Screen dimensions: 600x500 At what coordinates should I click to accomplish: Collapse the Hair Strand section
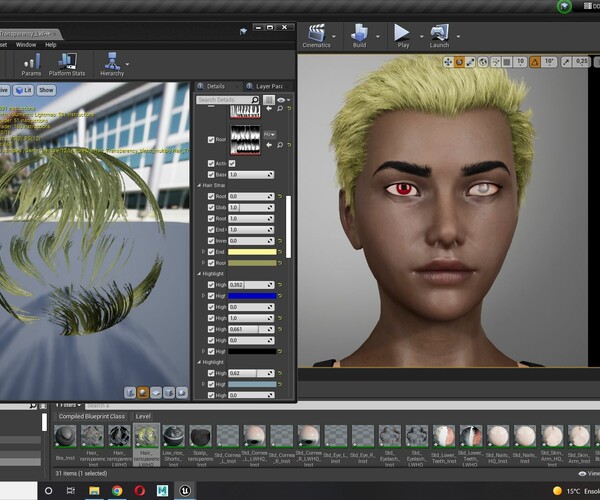pyautogui.click(x=199, y=186)
